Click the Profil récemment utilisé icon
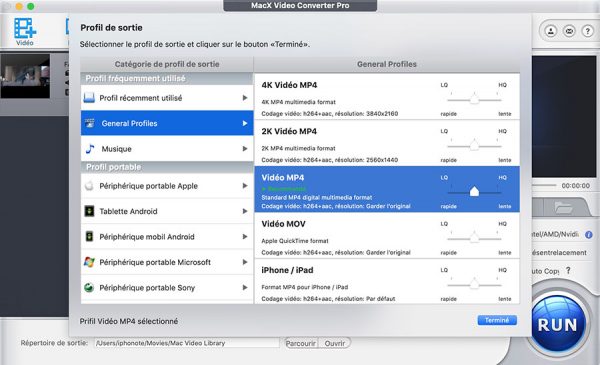Viewport: 600px width, 365px height. tap(89, 98)
